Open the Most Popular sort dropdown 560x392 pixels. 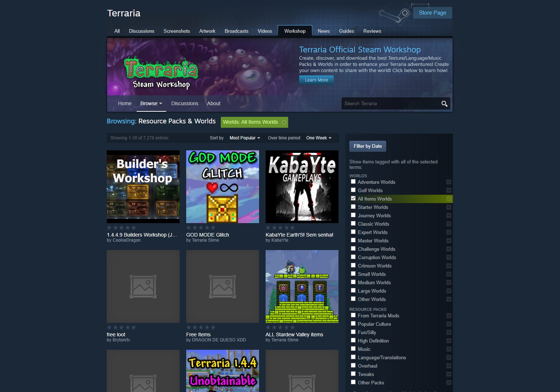coord(245,138)
